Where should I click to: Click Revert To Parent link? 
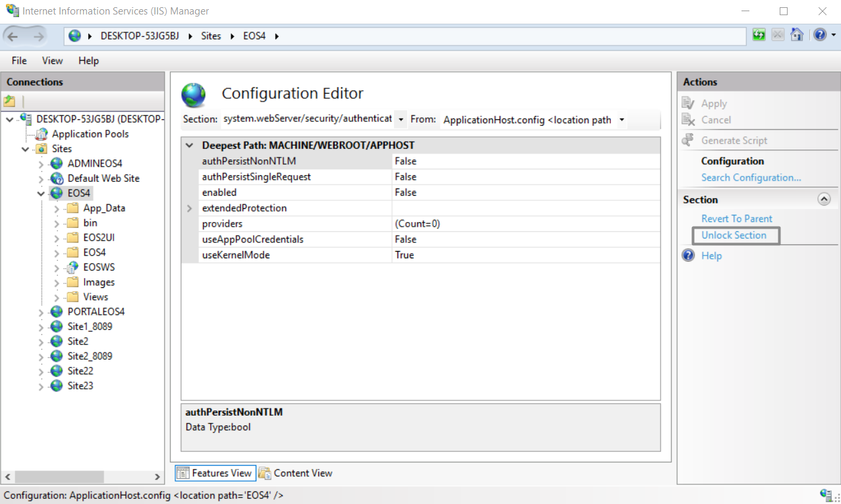(x=736, y=219)
